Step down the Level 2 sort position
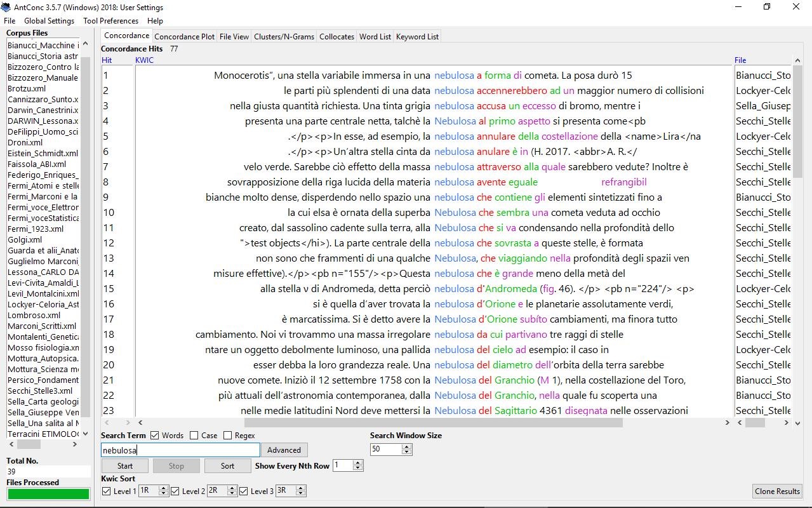 click(x=232, y=494)
